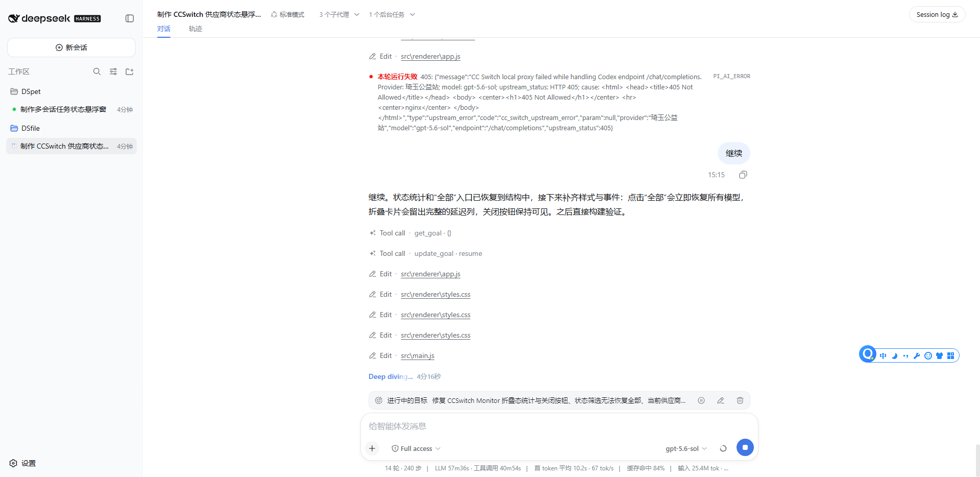Screen dimensions: 980x477
Task: Click the PI_AI_ERROR tag
Action: [x=731, y=77]
